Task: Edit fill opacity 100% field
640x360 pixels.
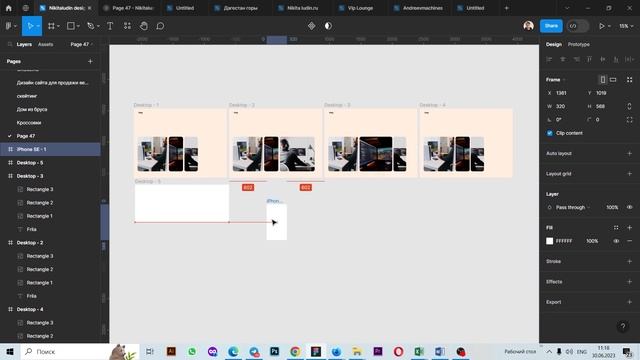Action: tap(592, 241)
